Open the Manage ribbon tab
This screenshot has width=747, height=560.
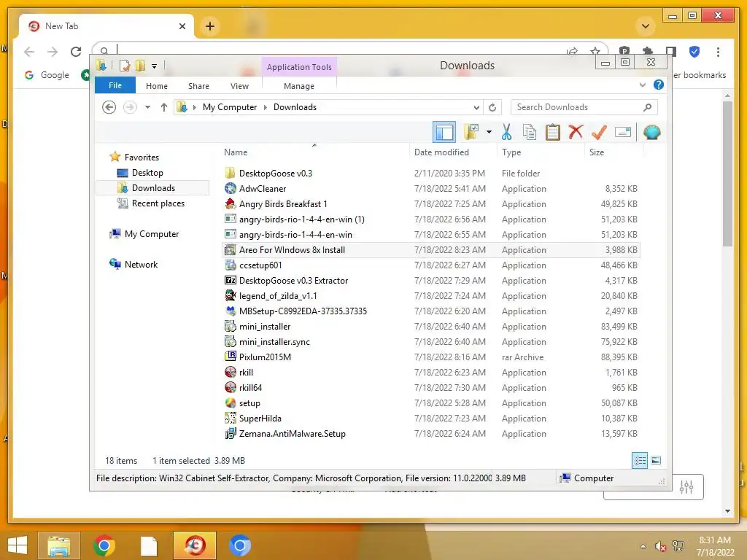298,86
